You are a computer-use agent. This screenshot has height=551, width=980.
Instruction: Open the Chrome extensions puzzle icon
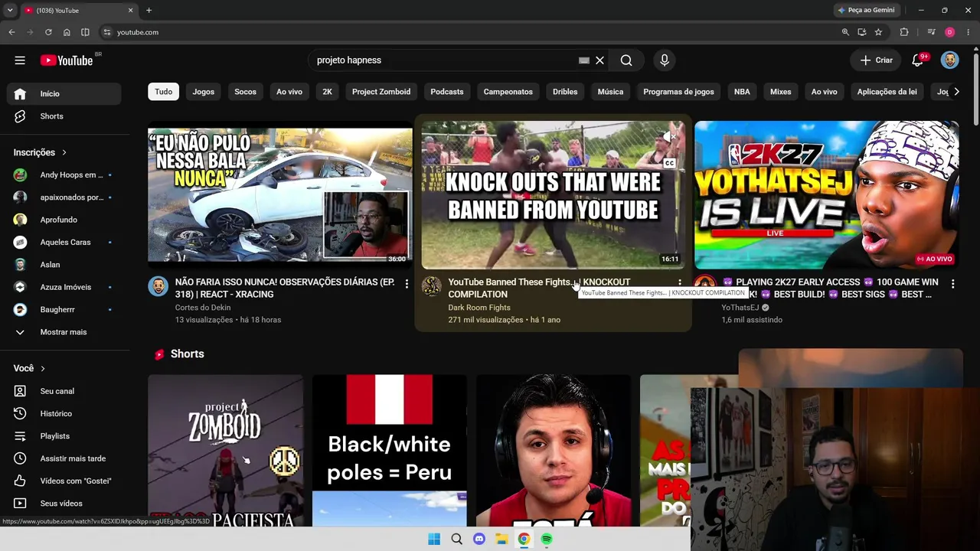904,32
